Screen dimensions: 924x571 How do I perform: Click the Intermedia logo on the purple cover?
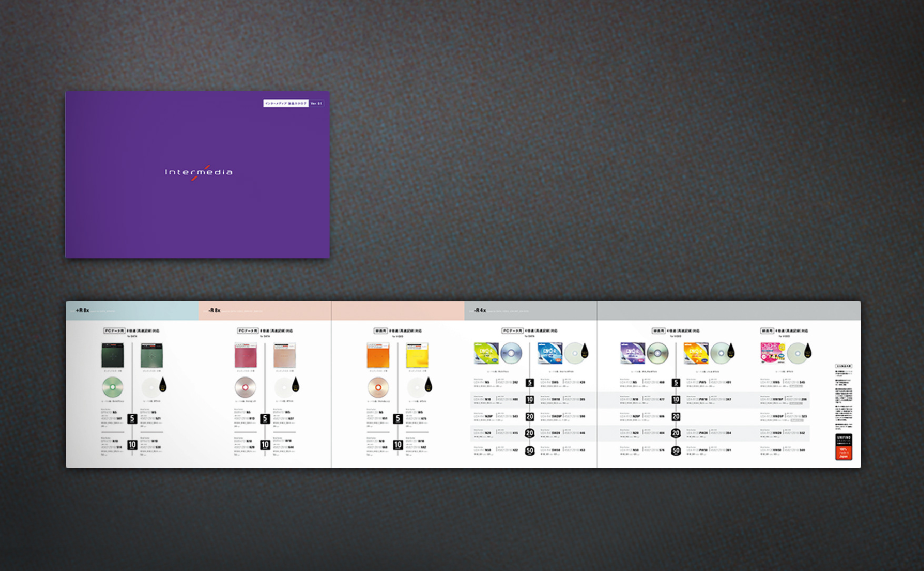[x=198, y=172]
